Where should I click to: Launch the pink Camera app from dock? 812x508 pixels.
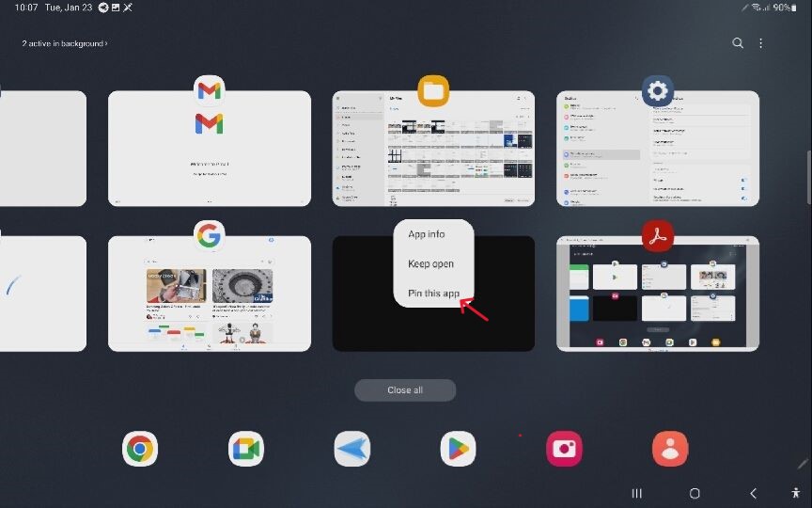[x=565, y=449]
